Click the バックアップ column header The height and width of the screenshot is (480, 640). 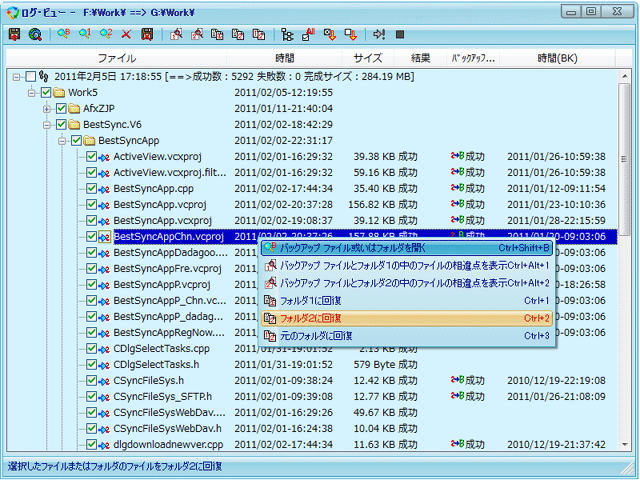(473, 58)
